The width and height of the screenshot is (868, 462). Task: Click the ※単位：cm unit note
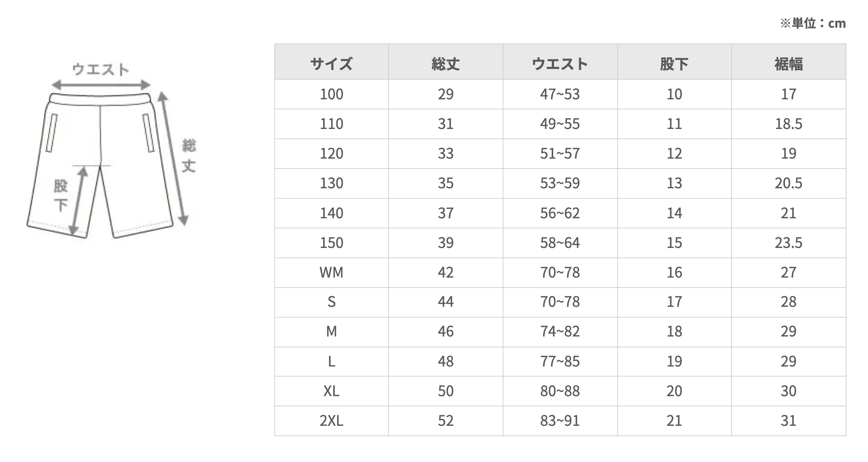813,23
